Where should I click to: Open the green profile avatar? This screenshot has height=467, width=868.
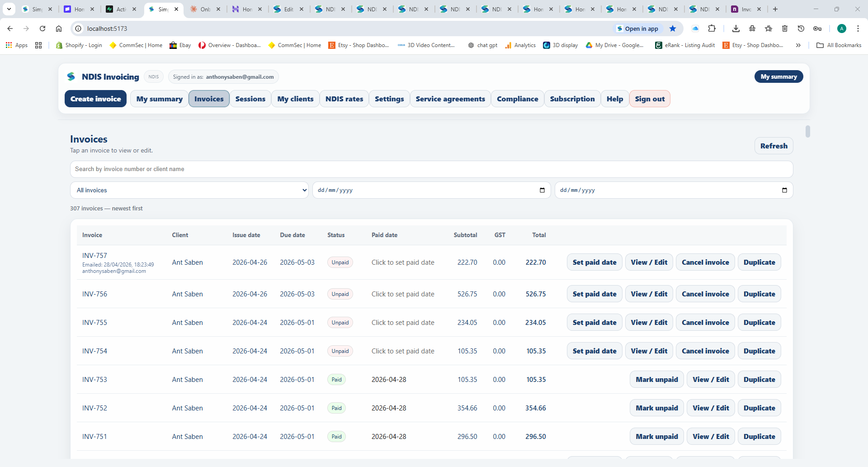[x=842, y=29]
